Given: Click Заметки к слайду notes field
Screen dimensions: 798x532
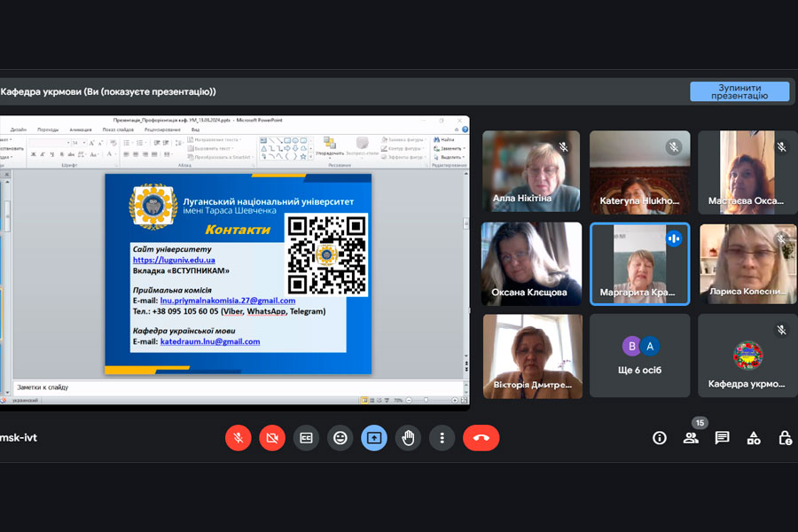Looking at the screenshot, I should 239,387.
